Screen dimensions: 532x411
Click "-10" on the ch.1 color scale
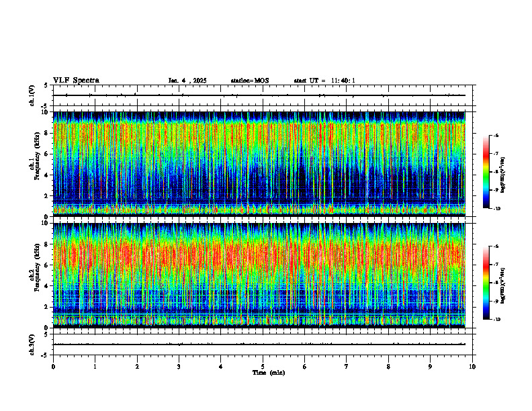click(497, 209)
